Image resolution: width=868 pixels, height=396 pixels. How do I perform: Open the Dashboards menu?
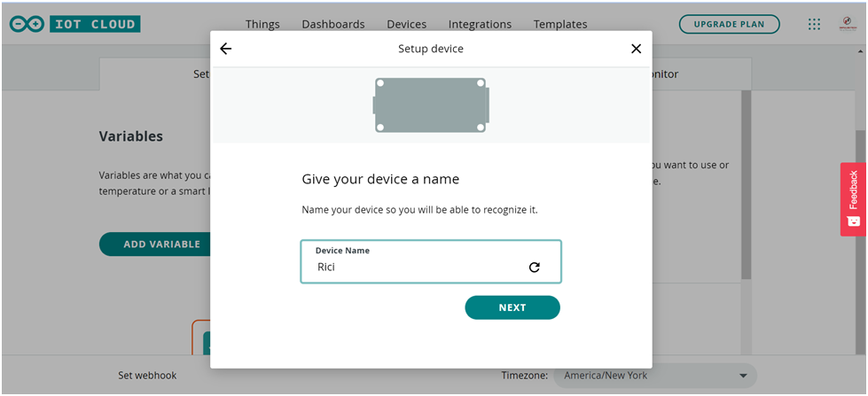tap(333, 24)
